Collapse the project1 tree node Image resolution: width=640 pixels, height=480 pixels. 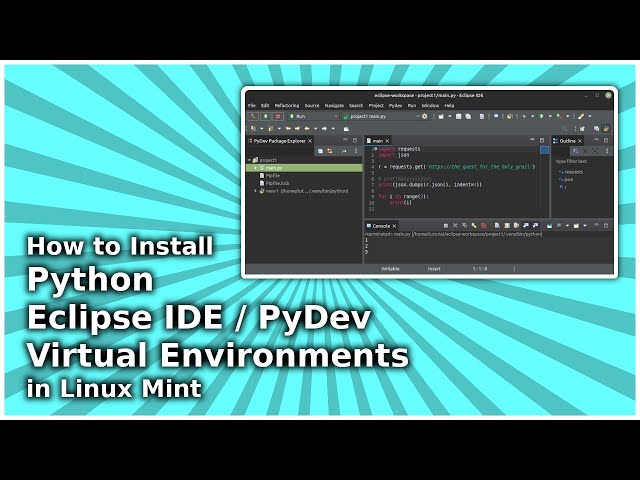[249, 160]
